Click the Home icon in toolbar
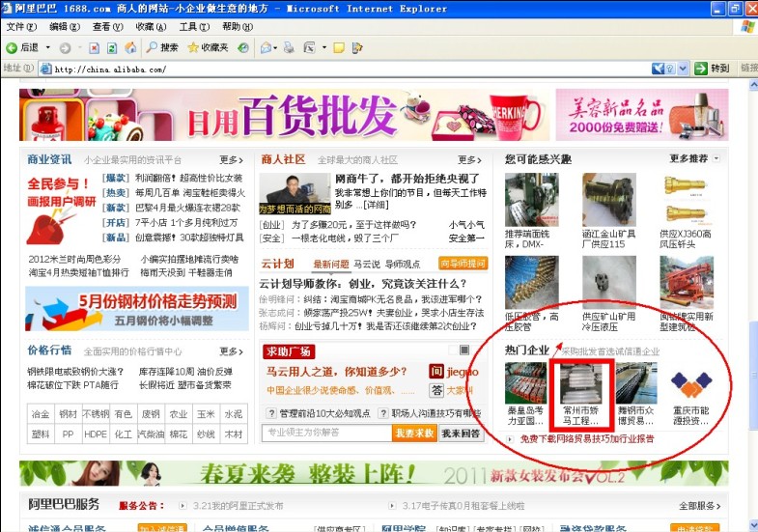This screenshot has height=532, width=758. (130, 47)
